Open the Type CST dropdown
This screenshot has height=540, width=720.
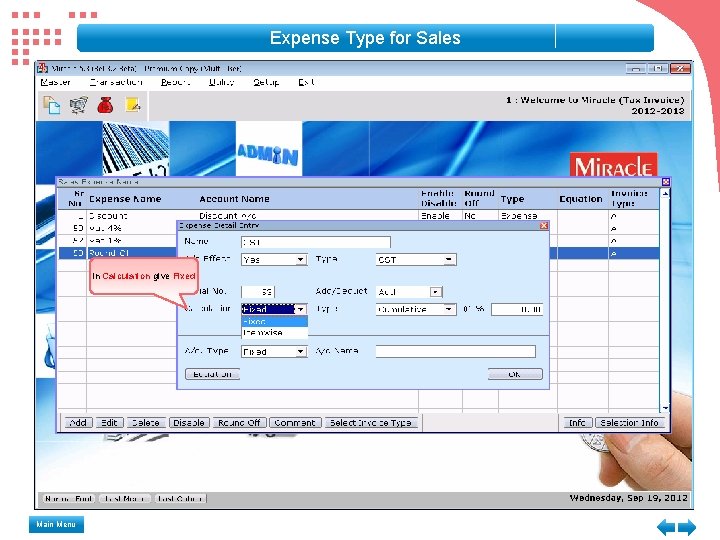point(416,259)
